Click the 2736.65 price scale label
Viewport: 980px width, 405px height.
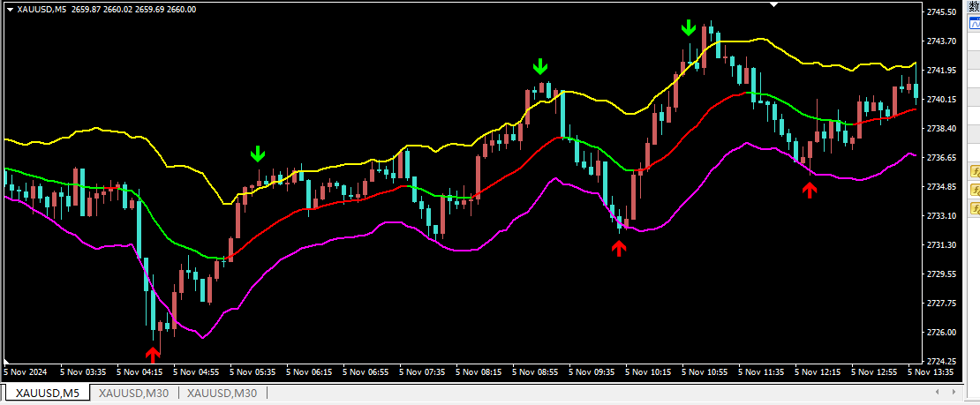[943, 157]
